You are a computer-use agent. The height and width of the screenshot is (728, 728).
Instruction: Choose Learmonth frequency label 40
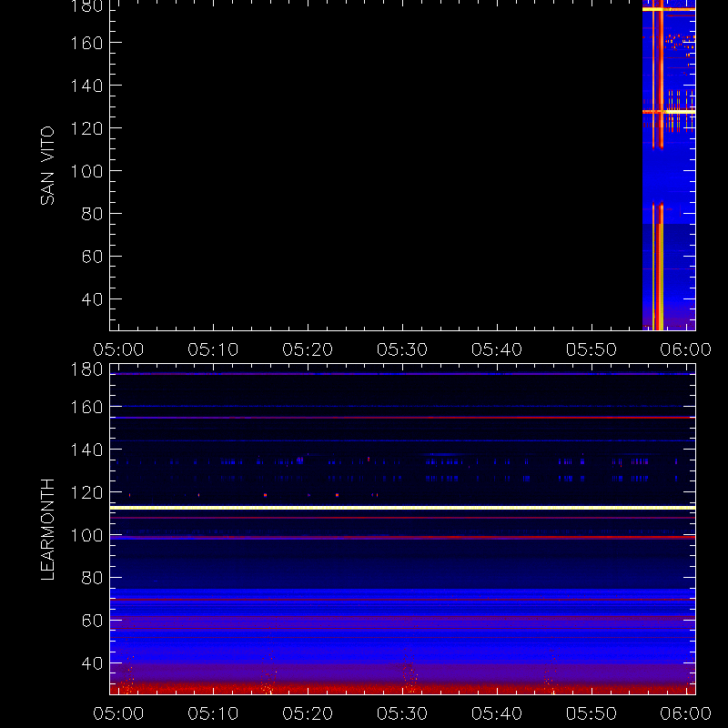[92, 663]
